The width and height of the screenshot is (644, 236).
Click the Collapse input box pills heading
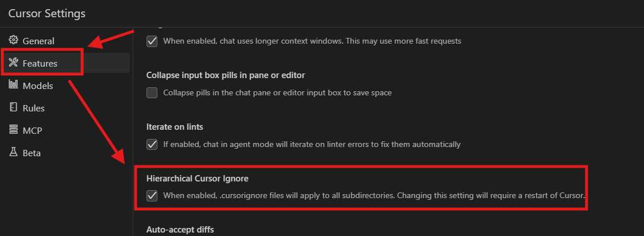pyautogui.click(x=225, y=75)
